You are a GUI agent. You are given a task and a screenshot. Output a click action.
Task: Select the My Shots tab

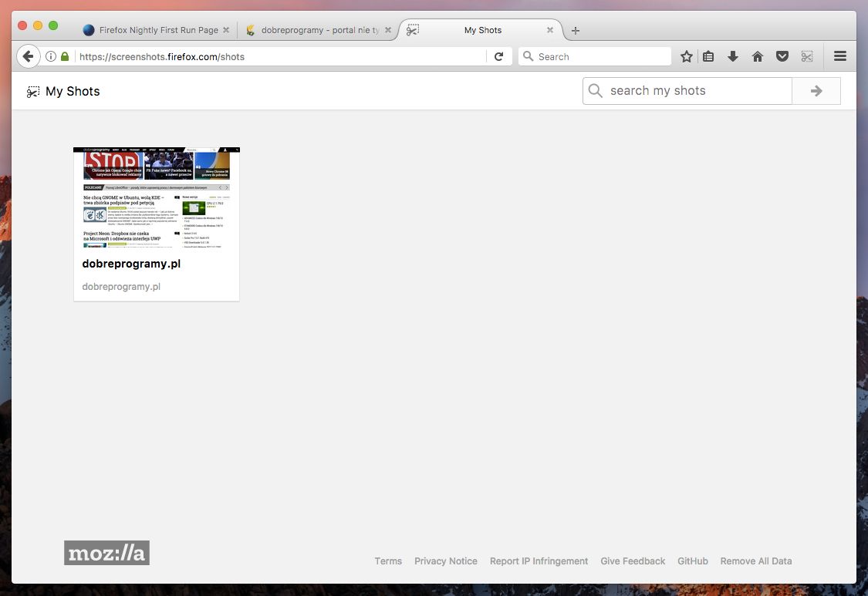[x=483, y=30]
